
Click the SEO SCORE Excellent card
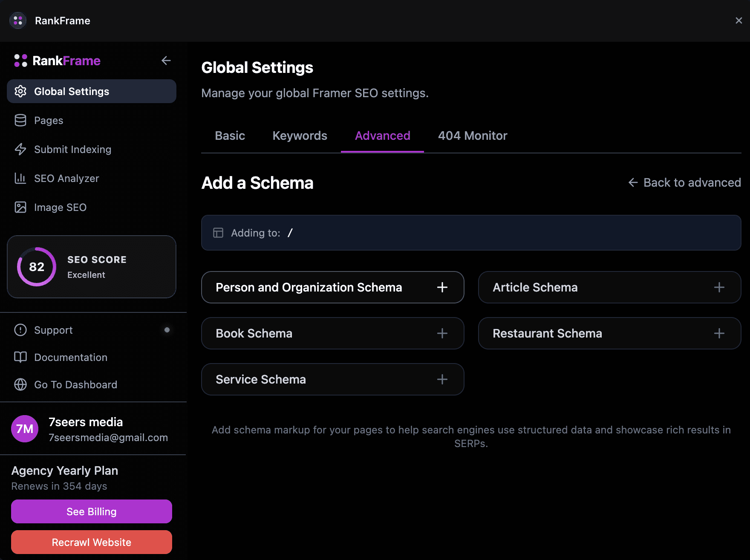[x=92, y=267]
